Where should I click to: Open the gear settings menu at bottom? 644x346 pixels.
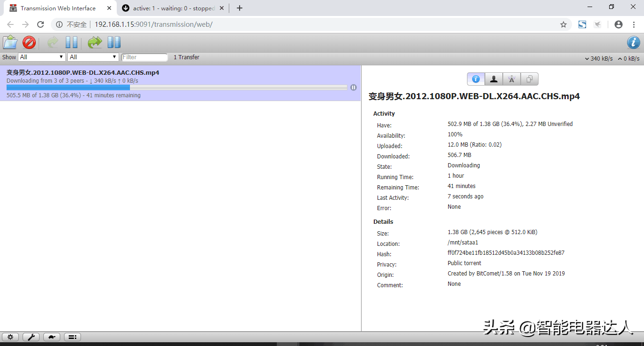point(10,337)
